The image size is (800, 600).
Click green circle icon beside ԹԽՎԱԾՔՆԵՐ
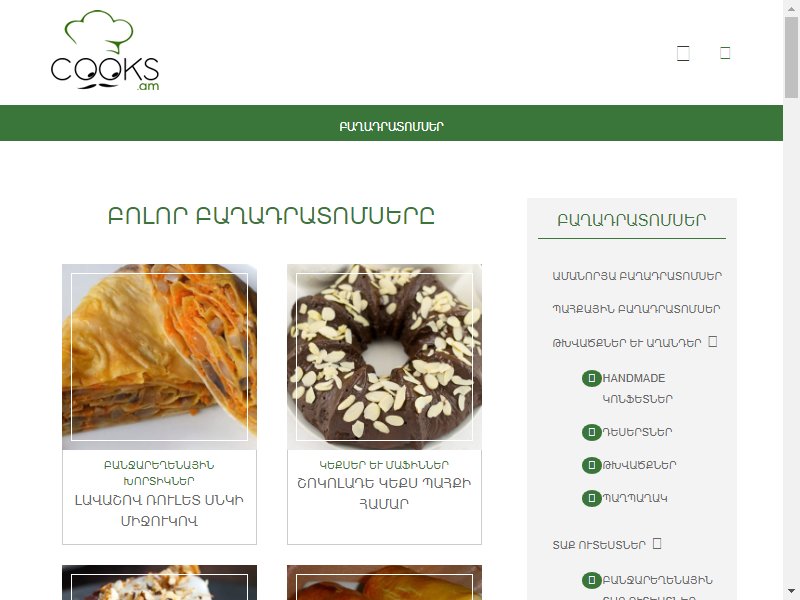[x=591, y=465]
